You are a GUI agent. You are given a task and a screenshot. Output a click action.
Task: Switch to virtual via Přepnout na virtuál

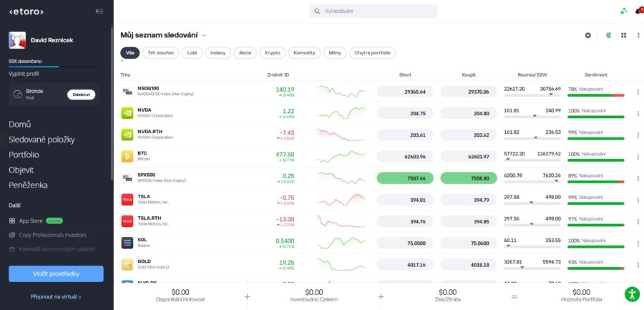click(56, 296)
